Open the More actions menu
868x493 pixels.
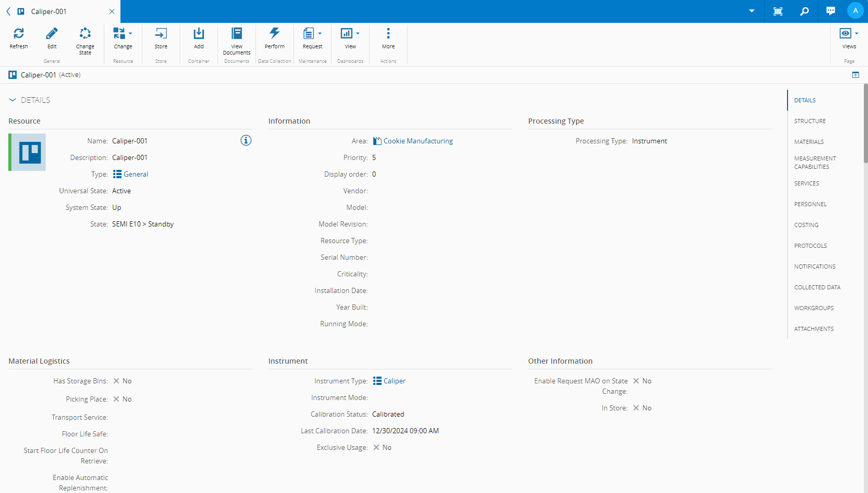coord(388,34)
